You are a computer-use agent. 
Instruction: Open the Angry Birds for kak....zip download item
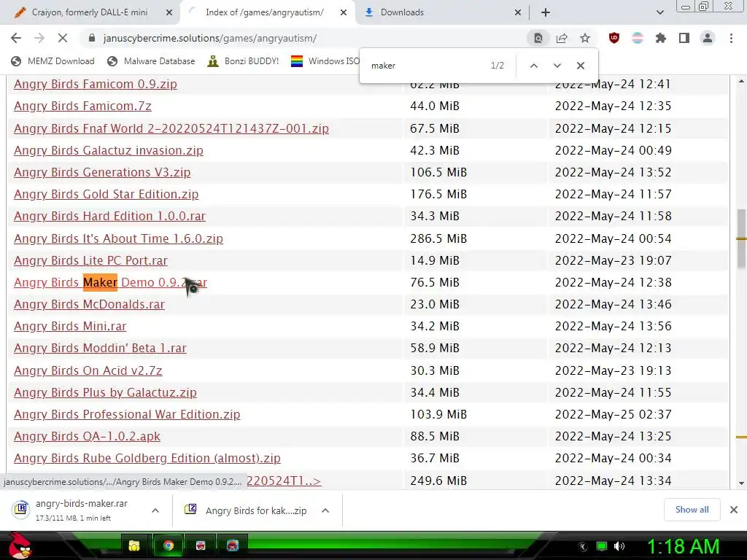pos(247,510)
